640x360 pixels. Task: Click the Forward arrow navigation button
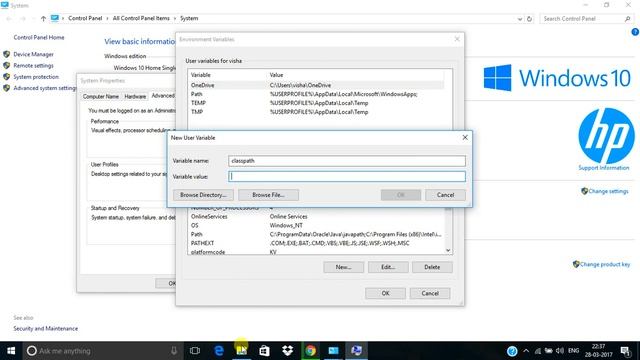(x=23, y=19)
